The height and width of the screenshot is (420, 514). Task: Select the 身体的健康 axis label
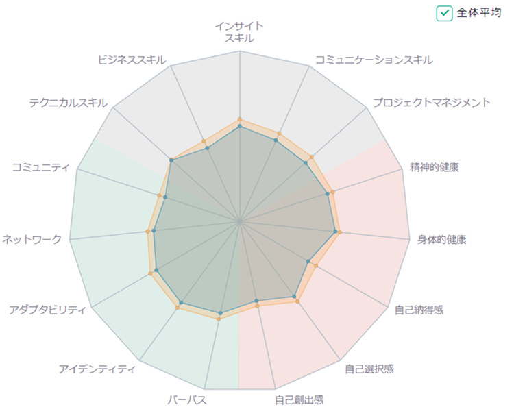pyautogui.click(x=441, y=240)
